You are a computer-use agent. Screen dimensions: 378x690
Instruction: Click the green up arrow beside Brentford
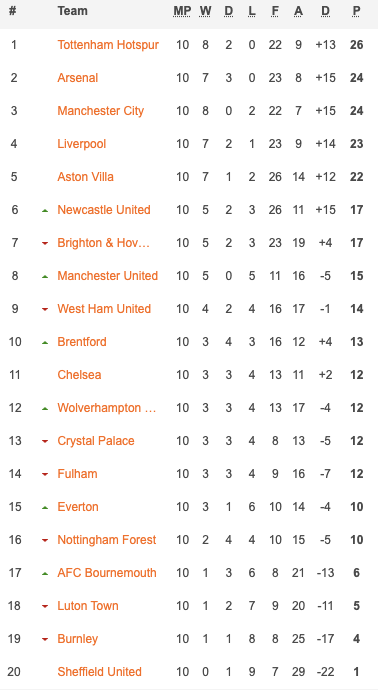(x=44, y=343)
